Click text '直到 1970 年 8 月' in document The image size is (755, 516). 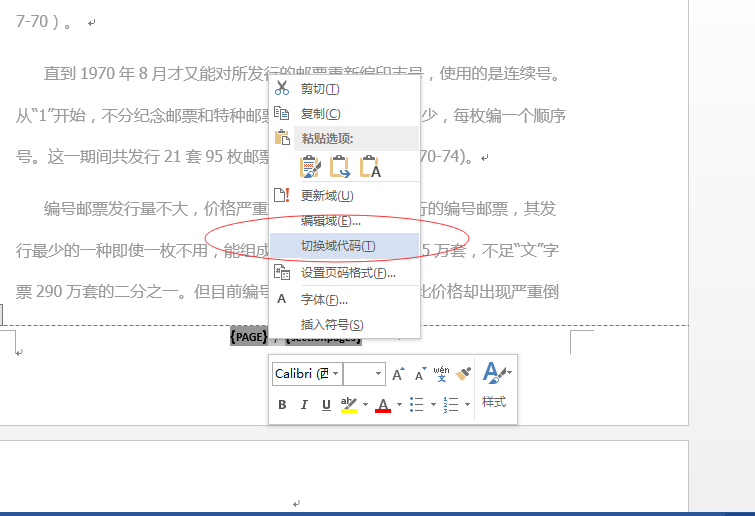pyautogui.click(x=104, y=74)
